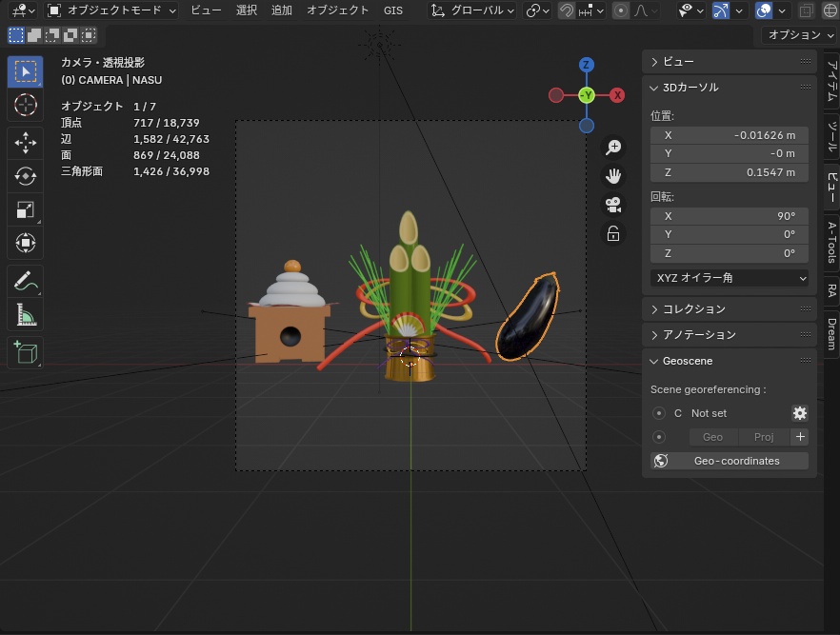Screen dimensions: 840x635
Task: Open the XYZ Euler rotation mode dropdown
Action: (x=730, y=278)
